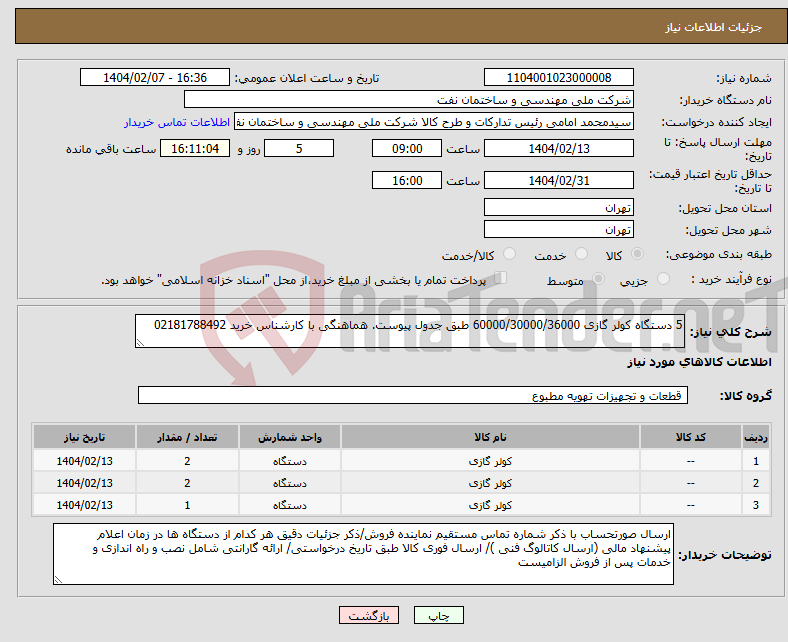
Task: Click the نام کالا column header
Action: click(490, 437)
